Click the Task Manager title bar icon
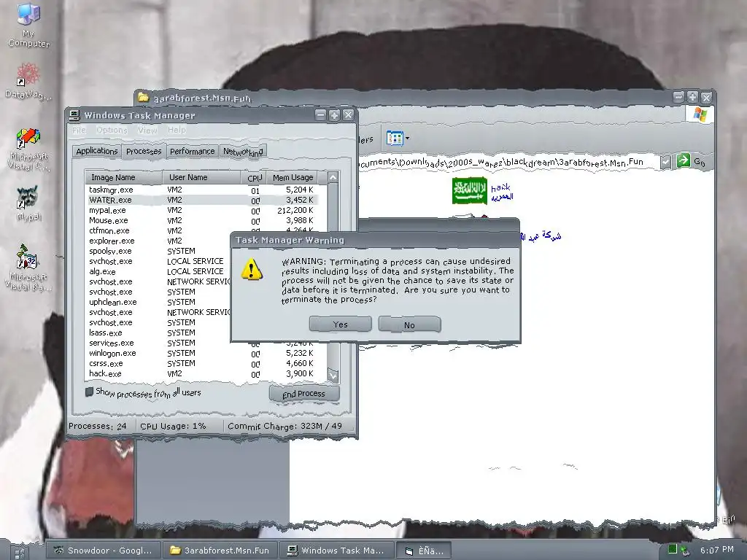Screen dimensions: 747x560 click(x=74, y=115)
